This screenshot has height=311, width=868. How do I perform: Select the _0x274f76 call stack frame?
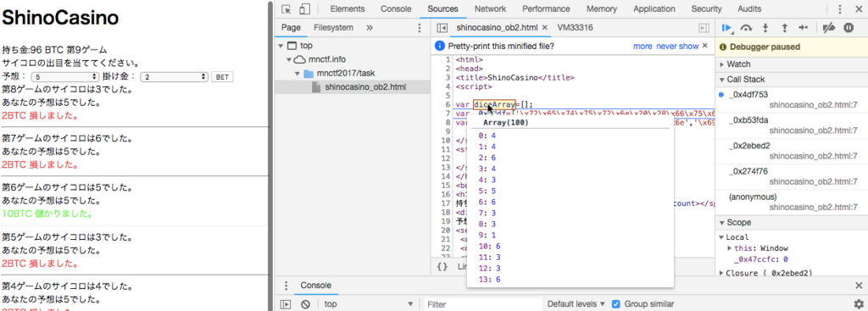coord(791,176)
